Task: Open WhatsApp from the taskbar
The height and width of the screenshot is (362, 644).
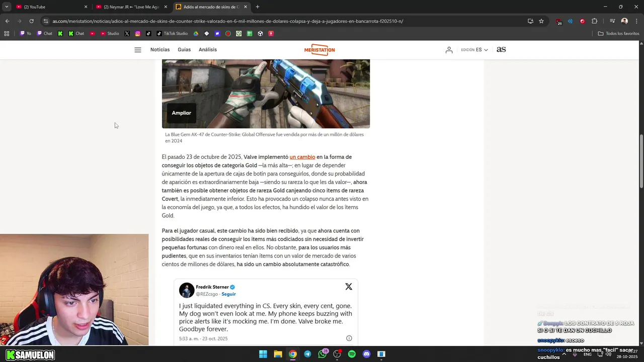Action: click(x=323, y=354)
